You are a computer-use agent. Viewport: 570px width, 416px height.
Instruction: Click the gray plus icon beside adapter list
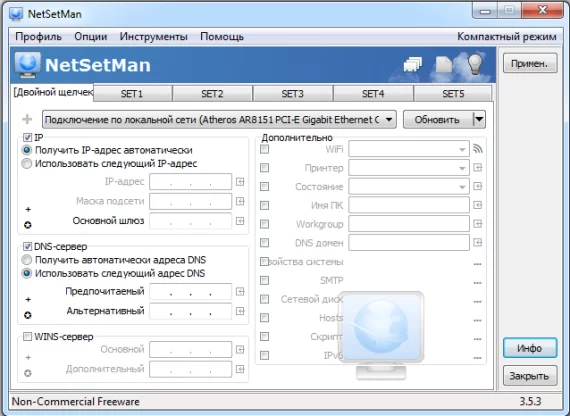click(x=27, y=119)
